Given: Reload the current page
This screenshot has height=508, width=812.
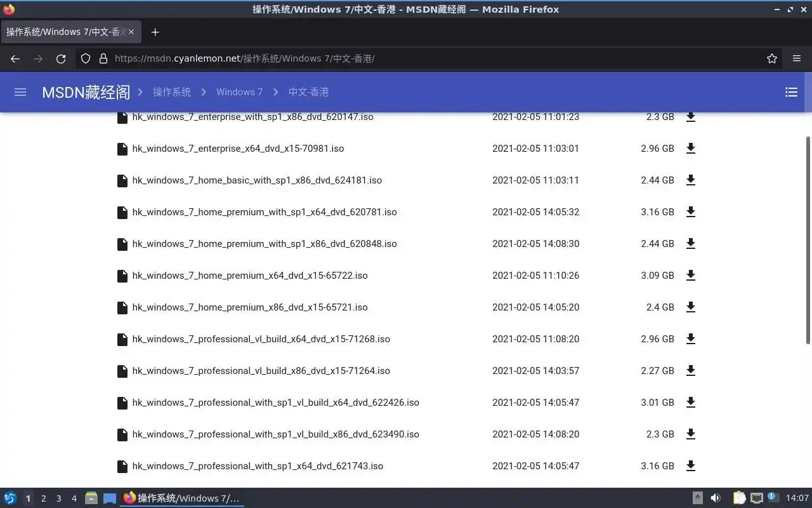Looking at the screenshot, I should pyautogui.click(x=61, y=58).
